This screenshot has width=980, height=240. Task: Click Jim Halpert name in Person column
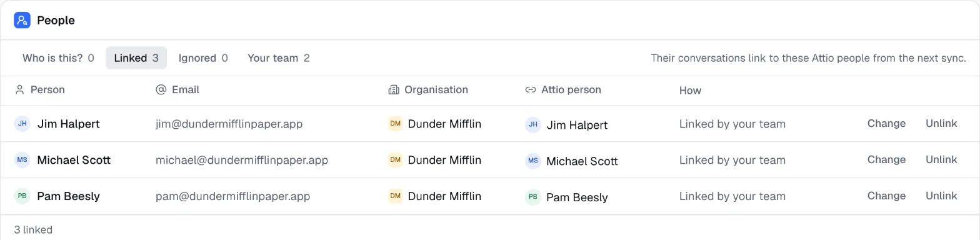point(68,124)
